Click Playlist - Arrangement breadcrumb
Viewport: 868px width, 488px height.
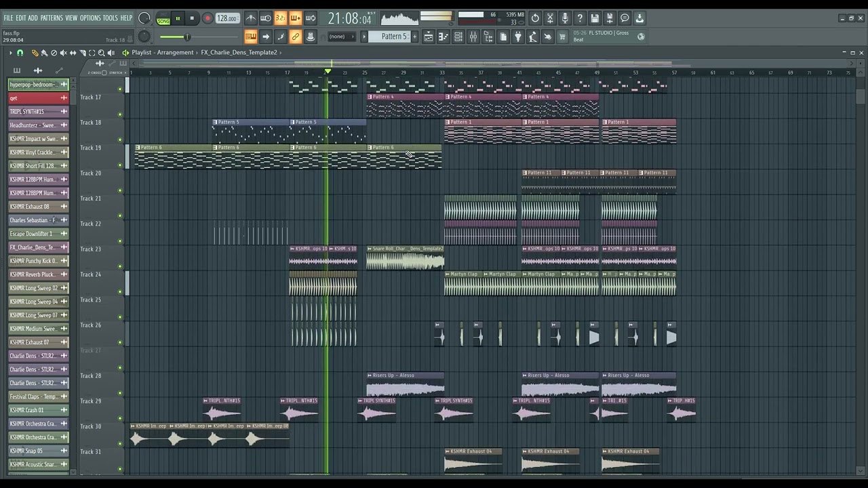click(163, 53)
